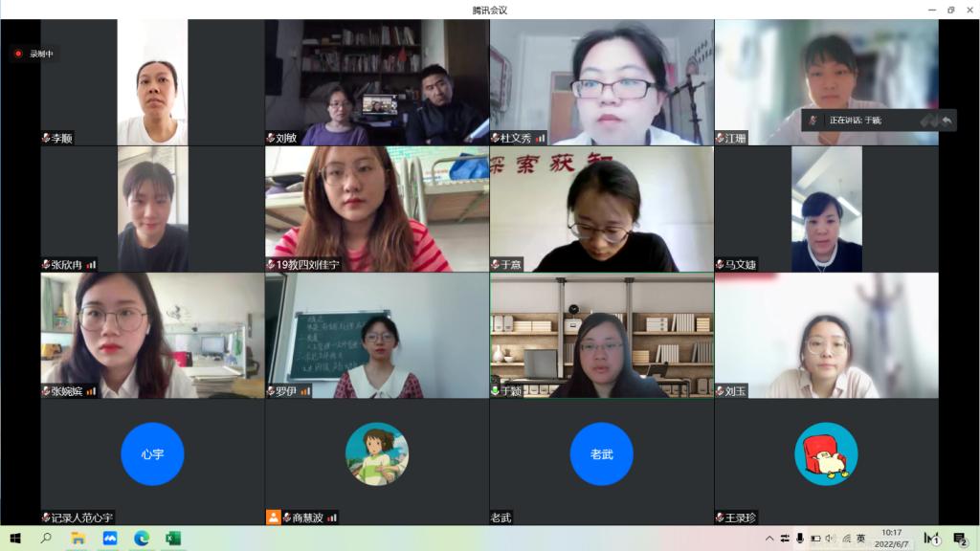Select the 心宇 blue avatar circle
980x551 pixels.
pos(152,454)
